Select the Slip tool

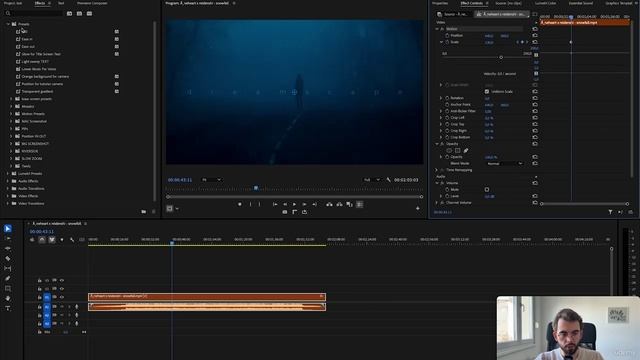[x=8, y=269]
